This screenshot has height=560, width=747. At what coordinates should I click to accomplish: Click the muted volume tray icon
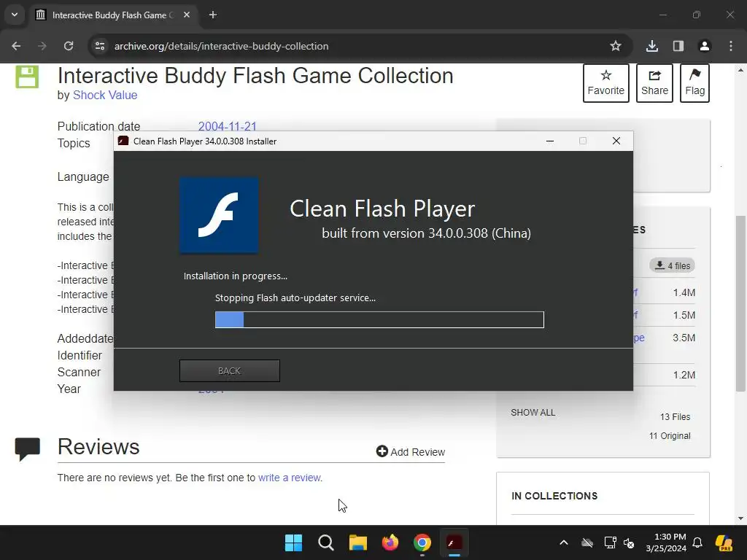click(629, 542)
